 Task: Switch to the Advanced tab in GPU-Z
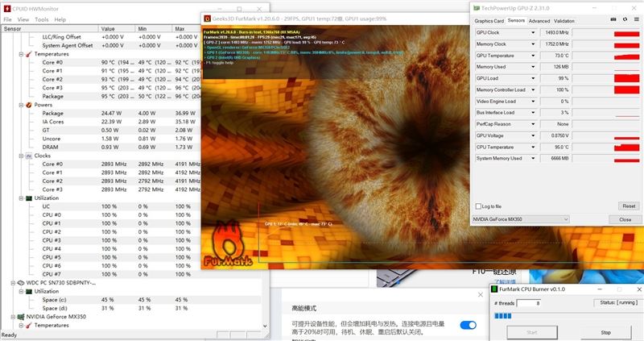(x=539, y=21)
